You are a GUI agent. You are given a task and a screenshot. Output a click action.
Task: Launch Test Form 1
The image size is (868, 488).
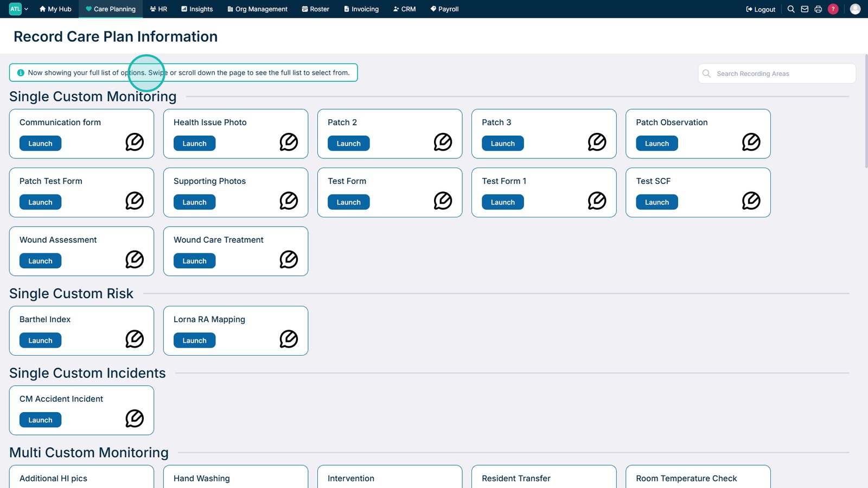click(503, 202)
